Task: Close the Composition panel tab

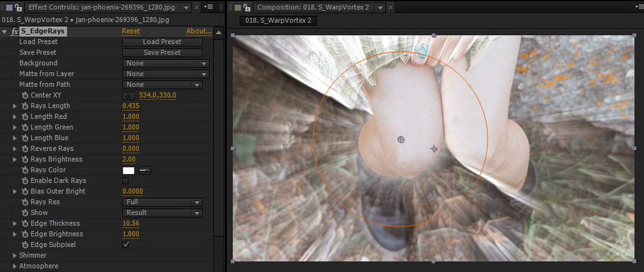Action: click(390, 7)
